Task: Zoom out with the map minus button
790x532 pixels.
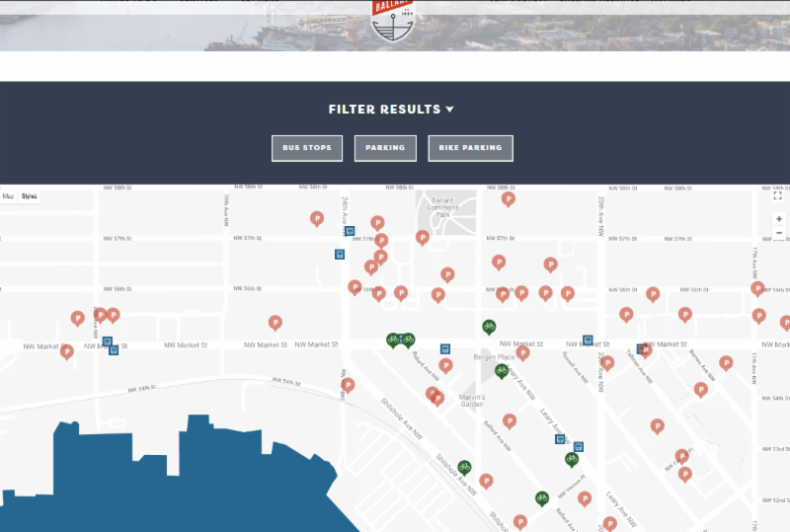Action: [779, 233]
